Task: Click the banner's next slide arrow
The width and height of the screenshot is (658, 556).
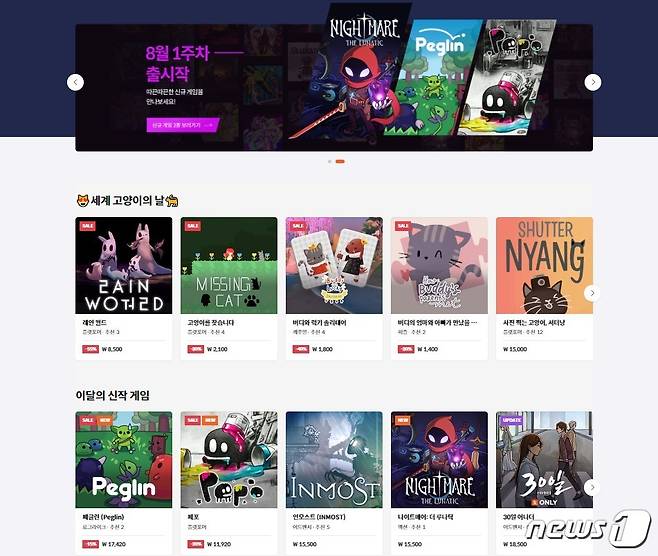Action: [593, 82]
